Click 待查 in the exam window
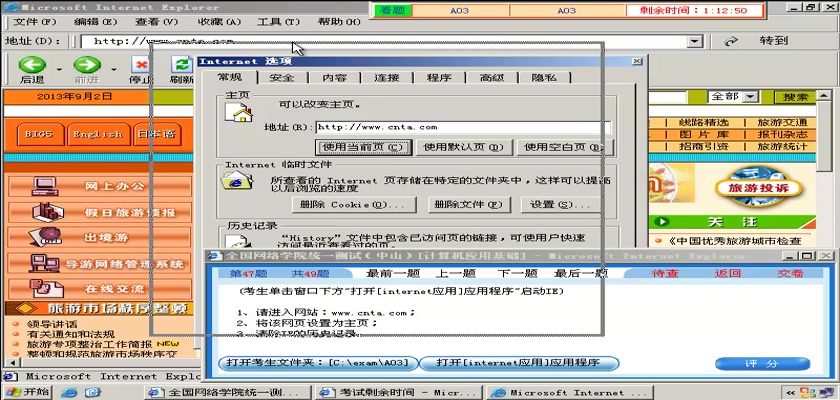The image size is (840, 400). click(665, 274)
